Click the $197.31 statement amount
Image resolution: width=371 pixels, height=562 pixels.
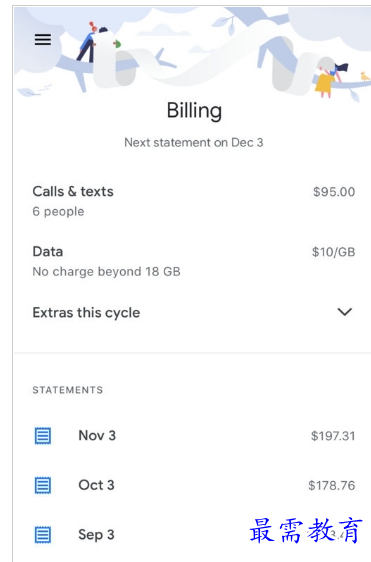point(333,436)
